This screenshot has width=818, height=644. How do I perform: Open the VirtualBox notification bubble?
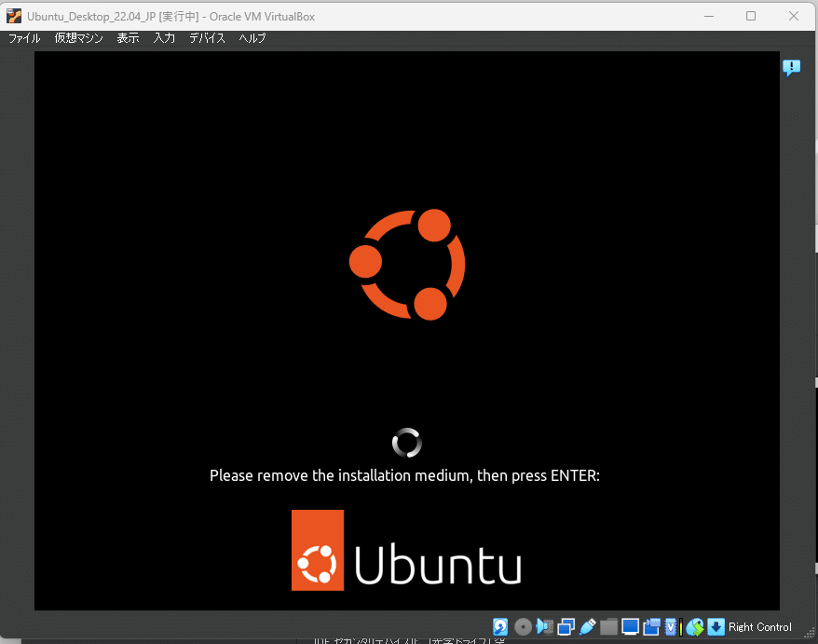tap(791, 67)
